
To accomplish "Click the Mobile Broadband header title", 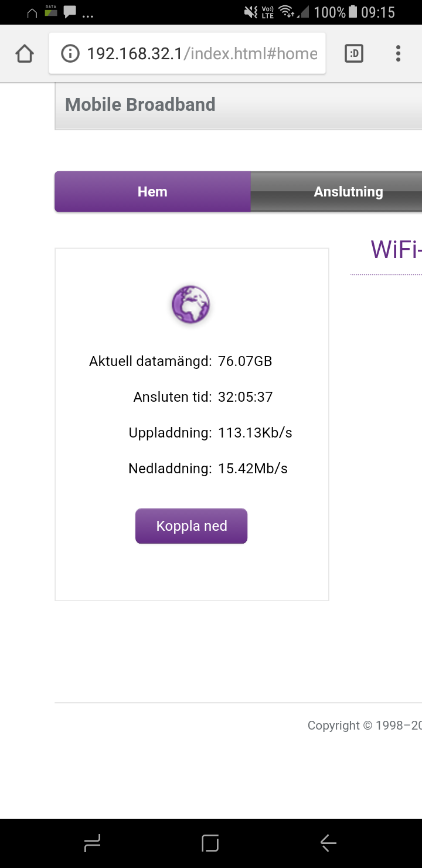I will [x=140, y=104].
